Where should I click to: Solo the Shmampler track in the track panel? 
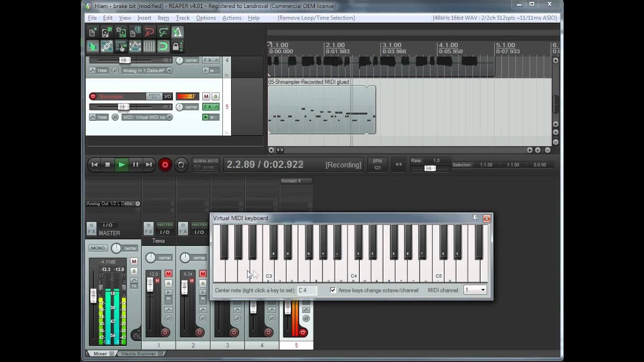point(215,97)
